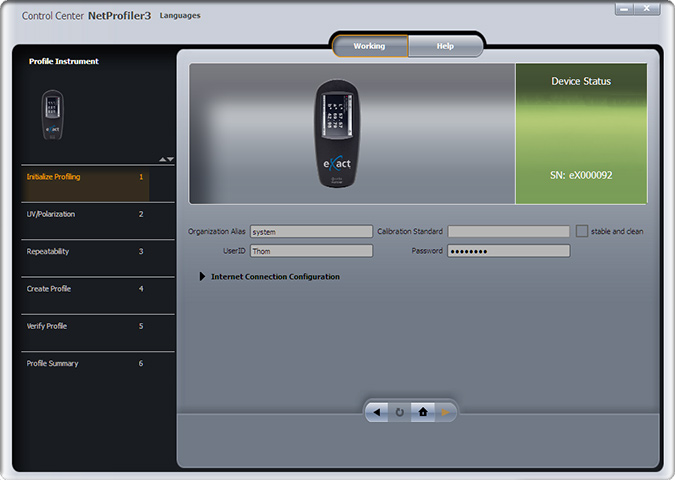Open the Languages menu
Viewport: 675px width, 480px height.
(x=180, y=15)
